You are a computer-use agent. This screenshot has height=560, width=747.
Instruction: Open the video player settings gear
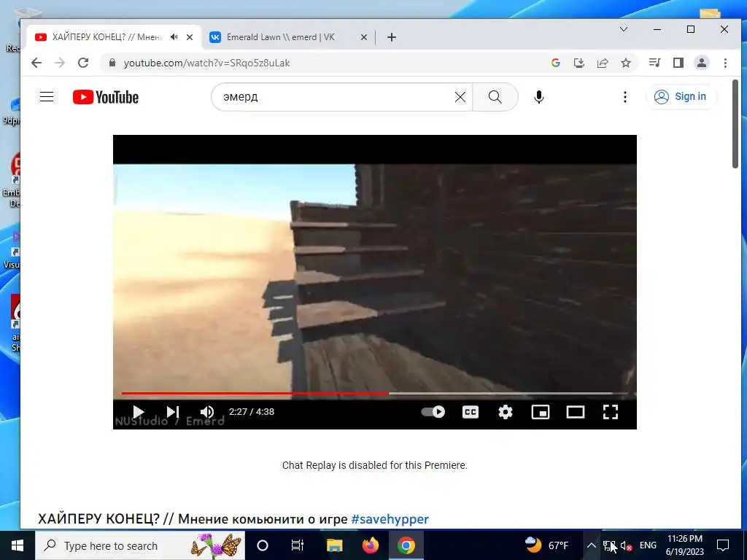coord(505,412)
